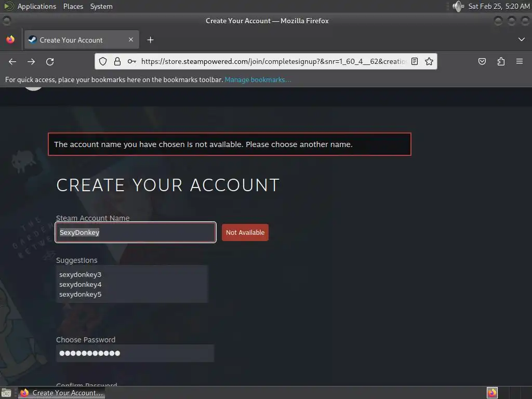Click the Not Available status button
Viewport: 532px width, 399px height.
pyautogui.click(x=245, y=232)
